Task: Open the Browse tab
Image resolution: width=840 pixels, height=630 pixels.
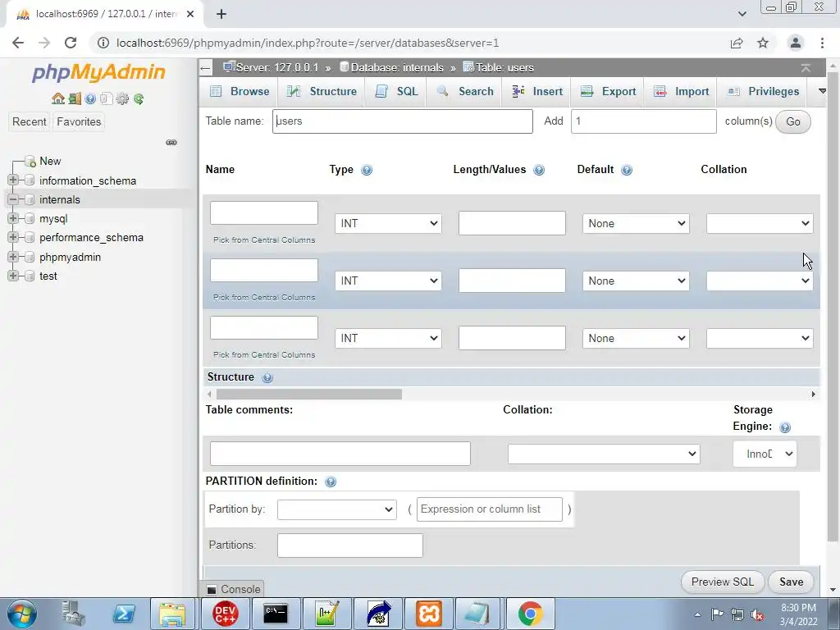Action: pos(240,92)
